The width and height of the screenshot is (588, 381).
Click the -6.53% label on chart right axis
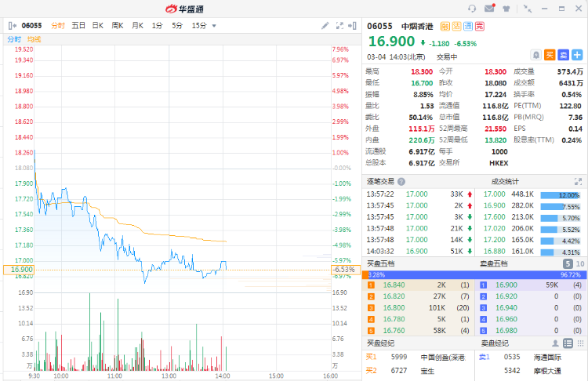(346, 270)
